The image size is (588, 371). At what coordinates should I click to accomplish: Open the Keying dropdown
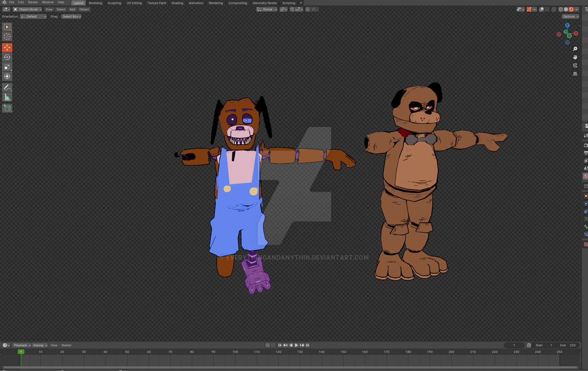(x=40, y=345)
